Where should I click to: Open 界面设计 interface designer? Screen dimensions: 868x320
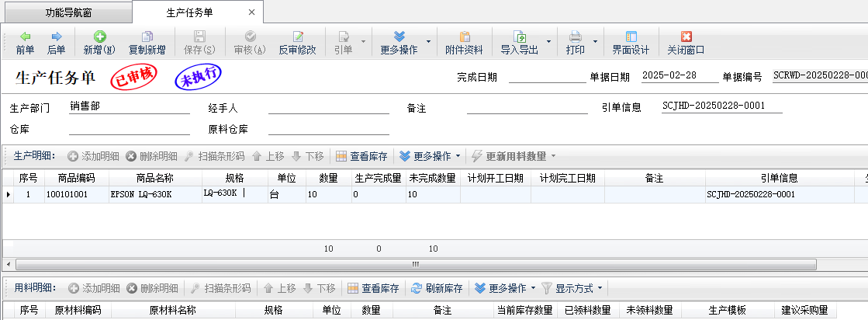[x=630, y=42]
